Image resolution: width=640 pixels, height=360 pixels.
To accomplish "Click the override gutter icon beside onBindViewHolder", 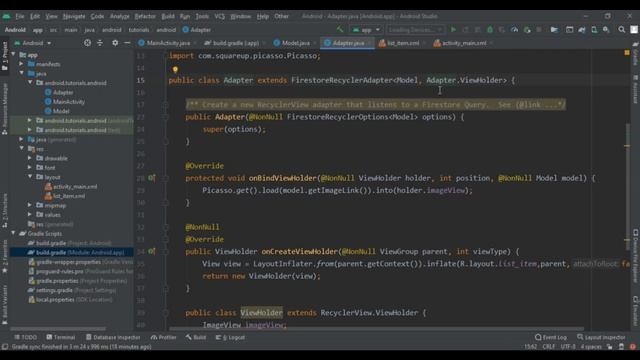I will tap(151, 178).
